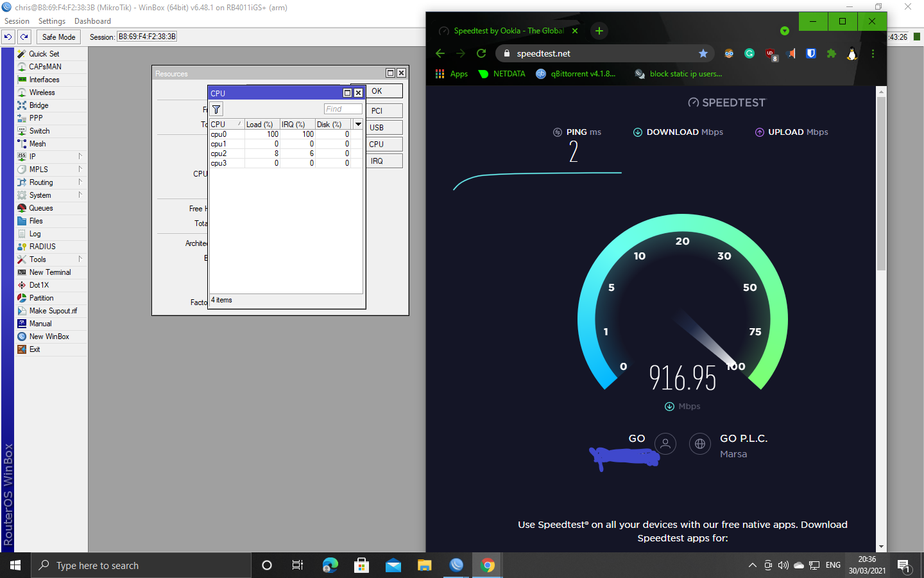Click the CPU button in Resources

pos(384,144)
